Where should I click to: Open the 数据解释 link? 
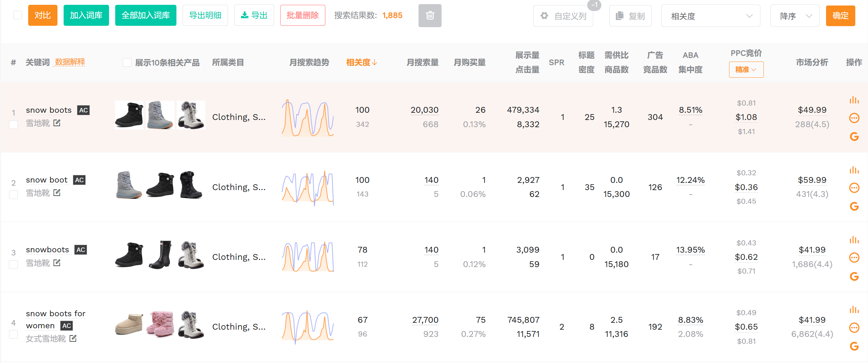70,62
